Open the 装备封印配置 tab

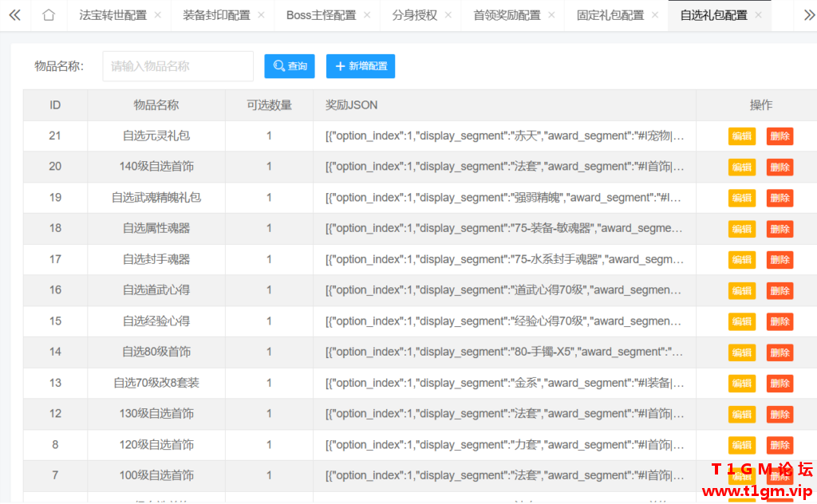pos(216,16)
